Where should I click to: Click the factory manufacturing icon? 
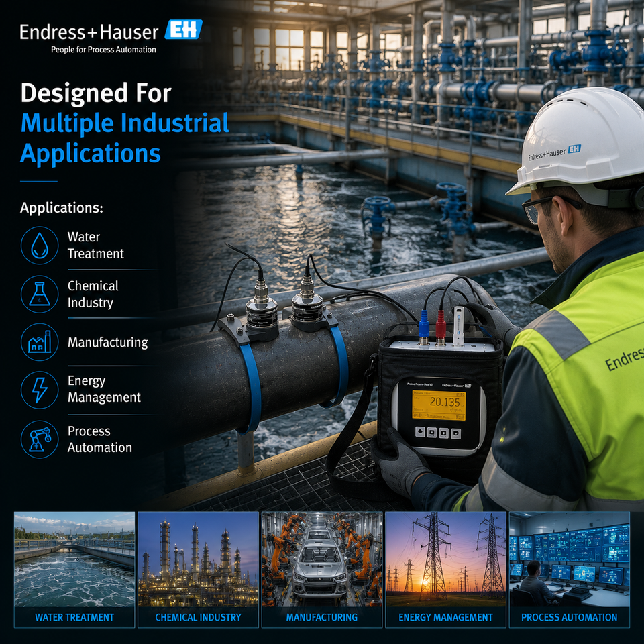[40, 342]
